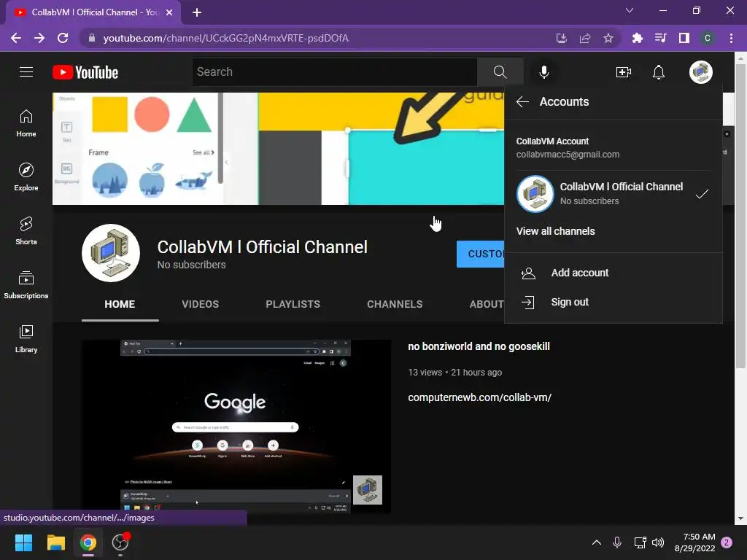747x560 pixels.
Task: Open OBS Studio from the taskbar
Action: coord(120,542)
